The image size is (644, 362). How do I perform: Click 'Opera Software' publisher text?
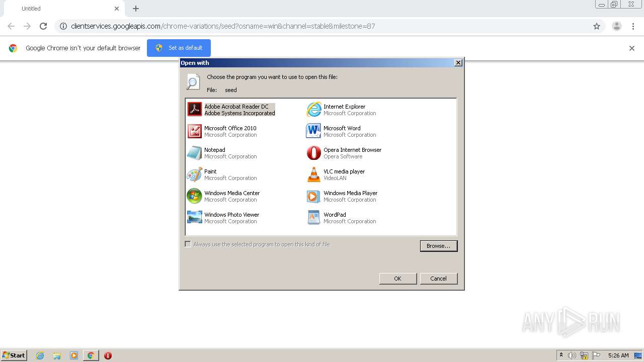(x=343, y=156)
